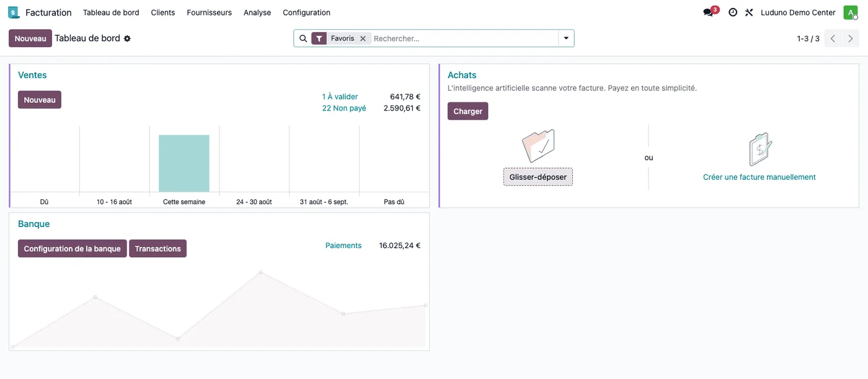Click the peak point of the bank line chart
The height and width of the screenshot is (379, 868).
click(x=260, y=272)
